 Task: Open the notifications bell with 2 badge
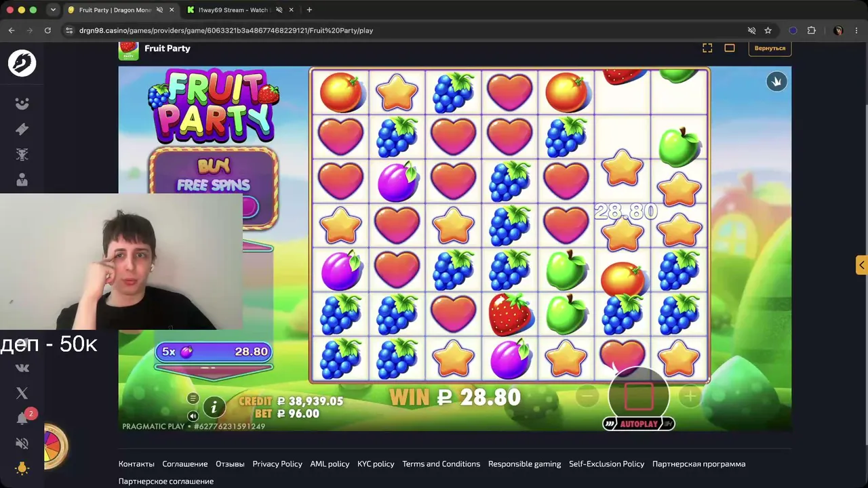[x=22, y=418]
